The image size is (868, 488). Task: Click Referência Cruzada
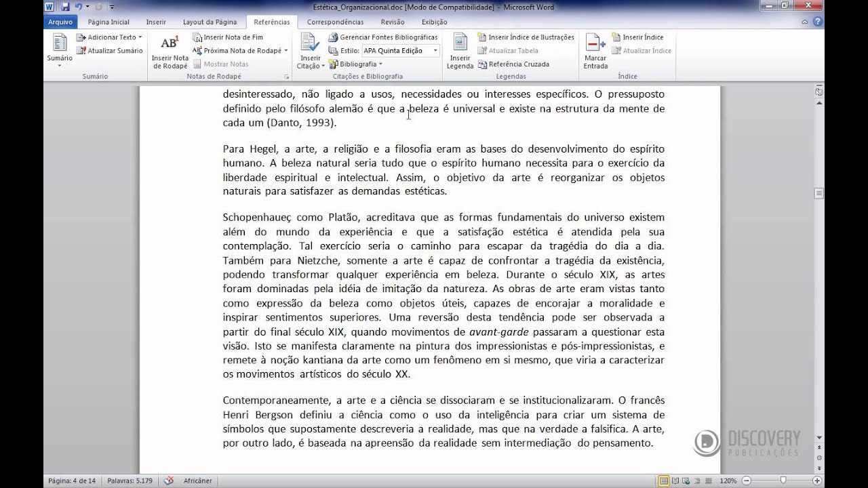point(513,64)
